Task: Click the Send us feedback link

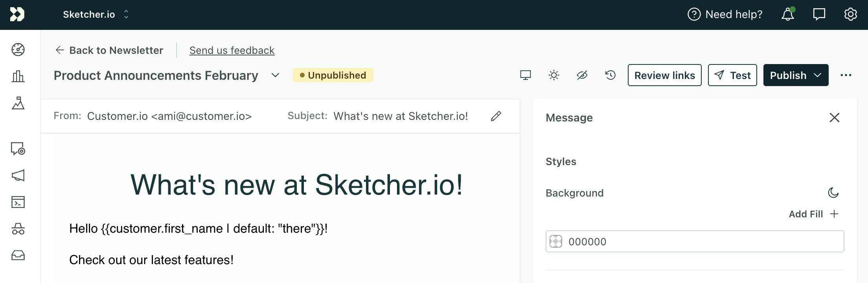Action: pyautogui.click(x=232, y=50)
